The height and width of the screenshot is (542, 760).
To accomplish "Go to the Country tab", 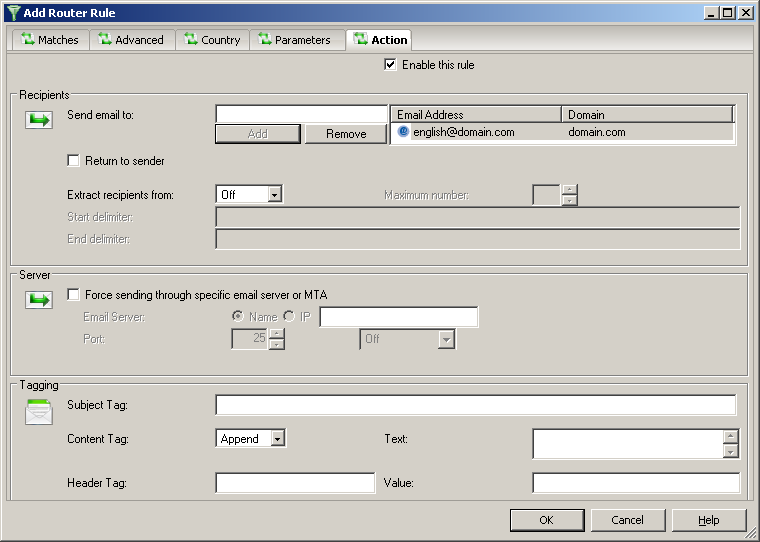I will (212, 40).
